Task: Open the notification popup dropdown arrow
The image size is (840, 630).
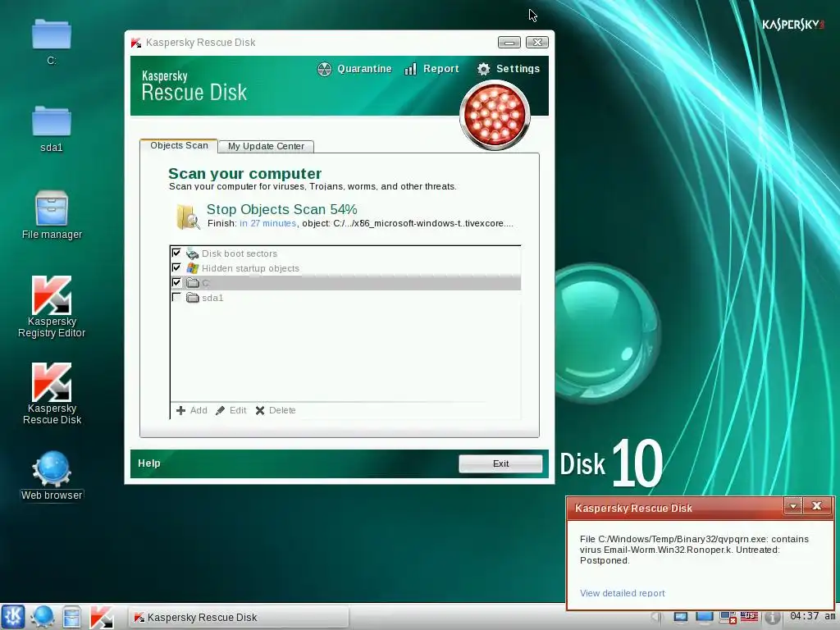Action: tap(793, 505)
